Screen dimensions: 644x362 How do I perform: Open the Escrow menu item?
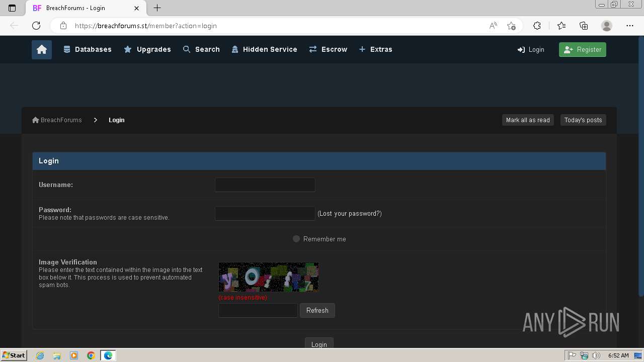coord(328,49)
